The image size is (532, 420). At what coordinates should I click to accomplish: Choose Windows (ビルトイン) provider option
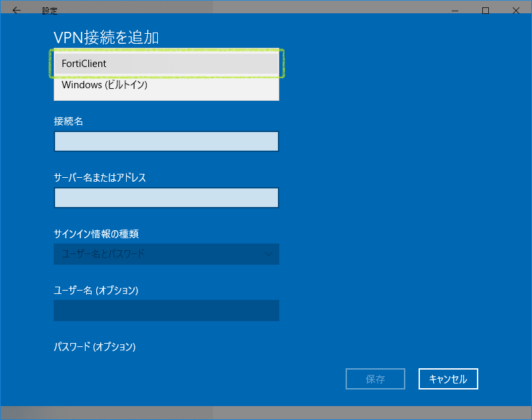[x=166, y=85]
